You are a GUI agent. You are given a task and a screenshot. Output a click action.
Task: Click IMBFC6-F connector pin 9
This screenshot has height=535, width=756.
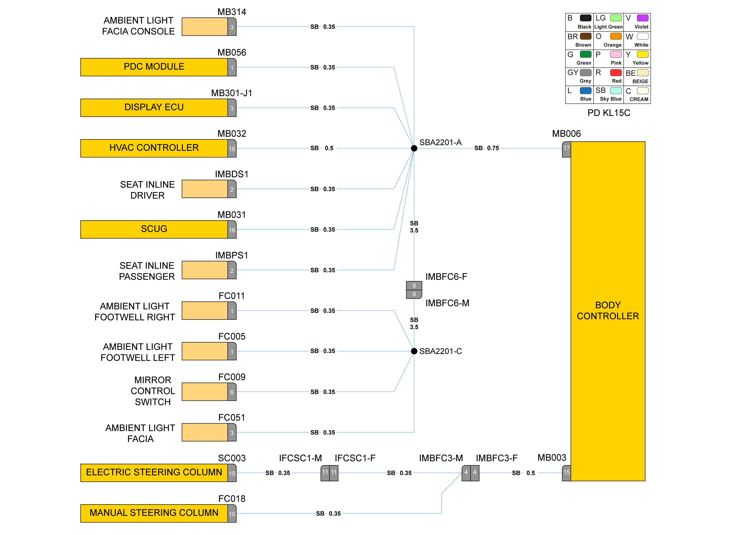click(x=414, y=285)
